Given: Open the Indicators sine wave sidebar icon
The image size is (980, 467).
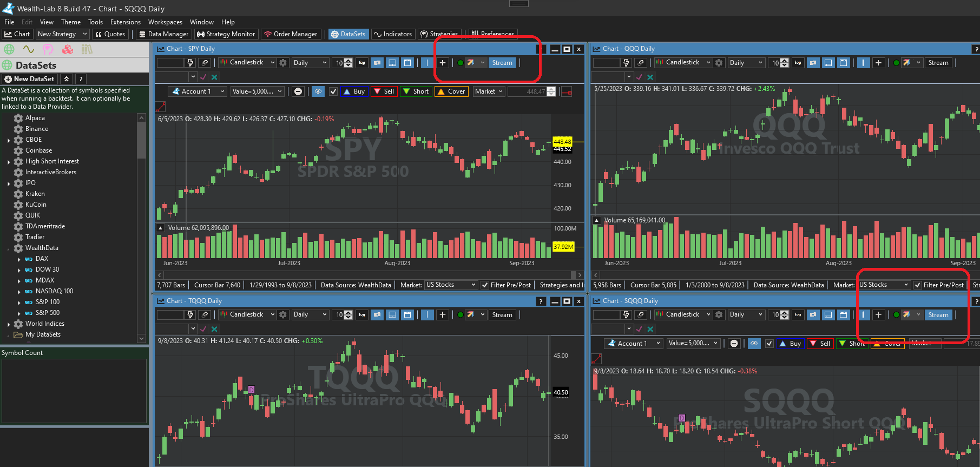Looking at the screenshot, I should tap(29, 49).
